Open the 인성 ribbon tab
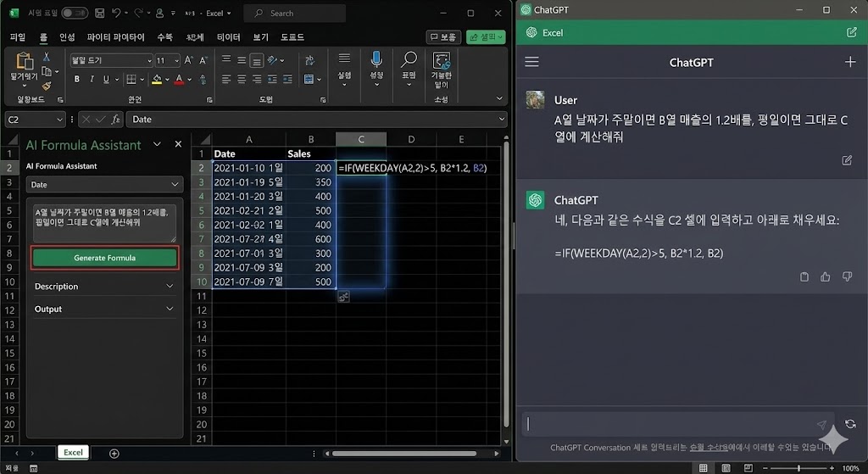 (x=67, y=37)
